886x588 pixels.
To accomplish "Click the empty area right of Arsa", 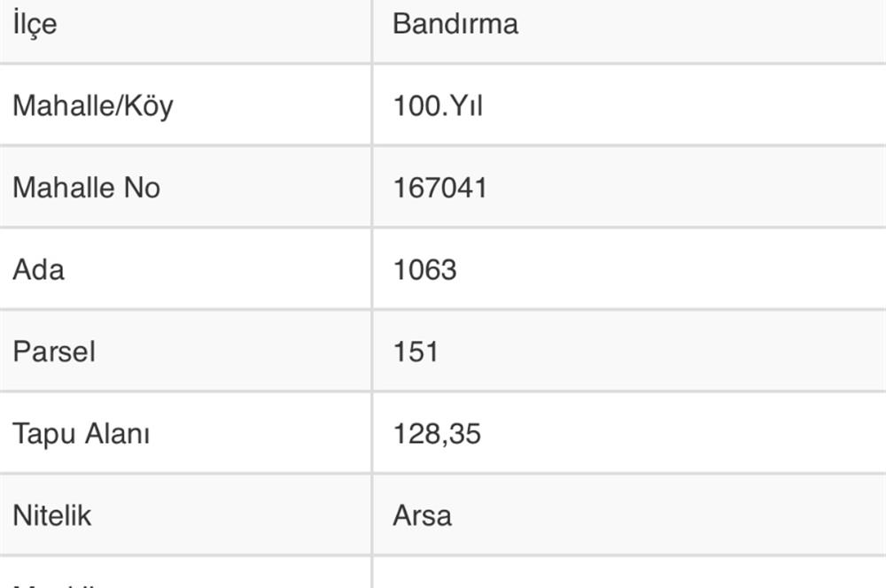I will click(x=670, y=515).
